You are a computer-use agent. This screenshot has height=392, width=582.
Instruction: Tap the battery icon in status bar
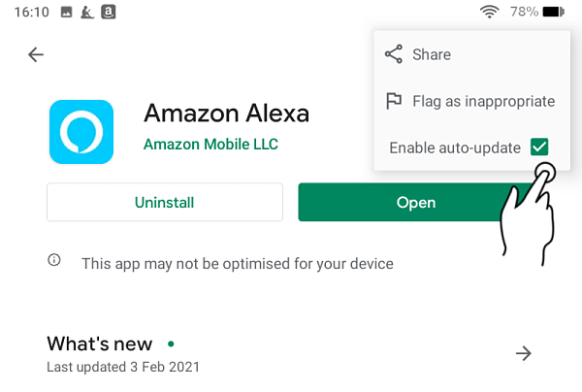point(554,12)
